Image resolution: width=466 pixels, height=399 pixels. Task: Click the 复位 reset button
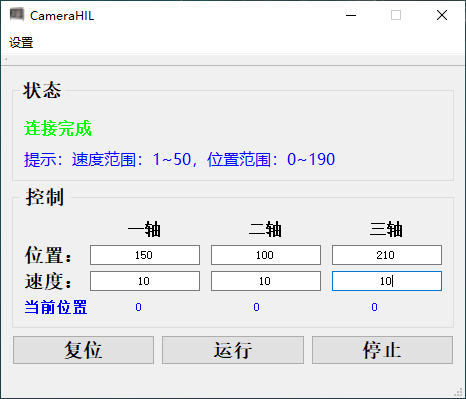click(x=83, y=350)
